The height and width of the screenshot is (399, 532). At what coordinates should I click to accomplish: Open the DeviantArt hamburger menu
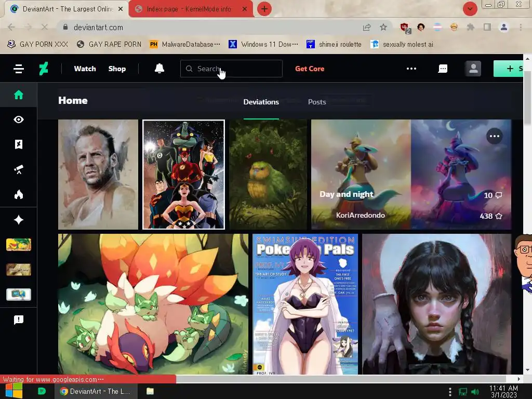19,69
